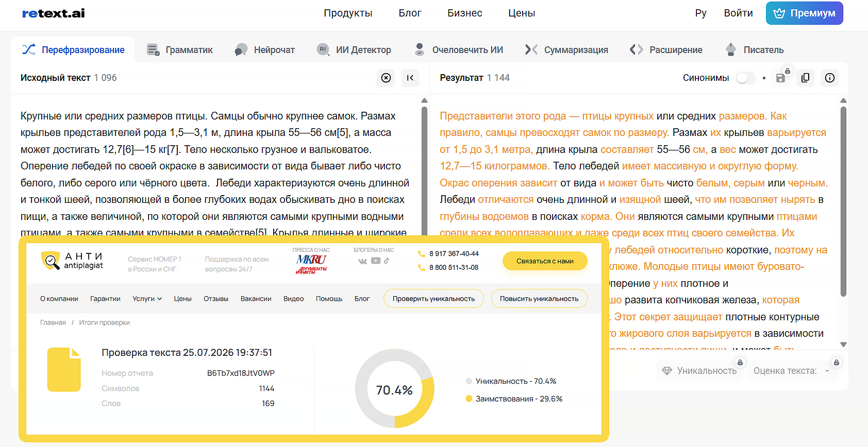Click the Расширение expand icon
The height and width of the screenshot is (447, 868).
pos(637,49)
